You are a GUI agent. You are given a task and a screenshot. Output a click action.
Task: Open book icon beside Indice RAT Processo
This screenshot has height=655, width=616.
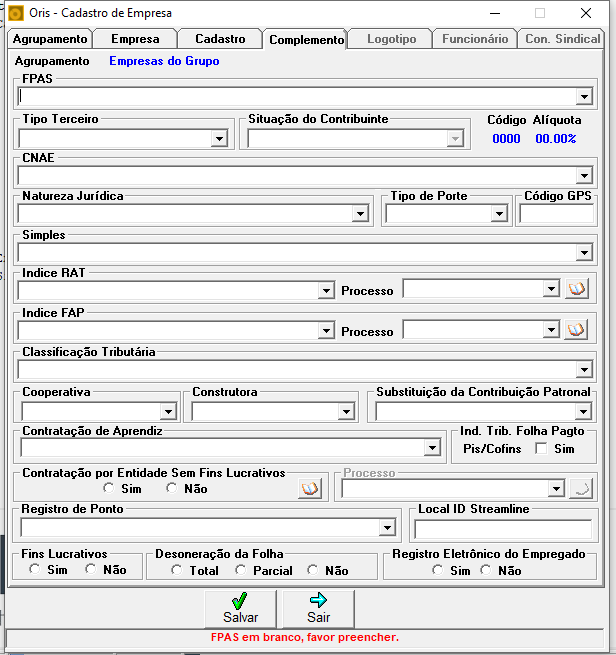[x=577, y=289]
